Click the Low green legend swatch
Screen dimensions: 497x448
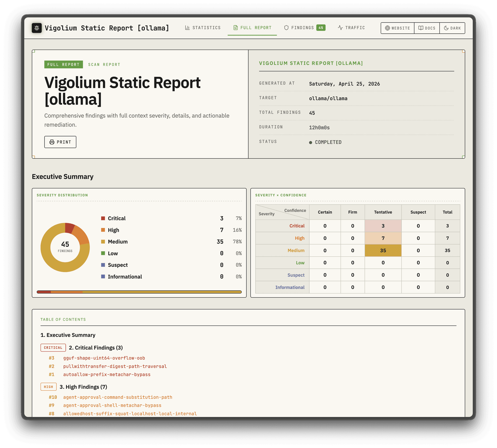pos(103,253)
